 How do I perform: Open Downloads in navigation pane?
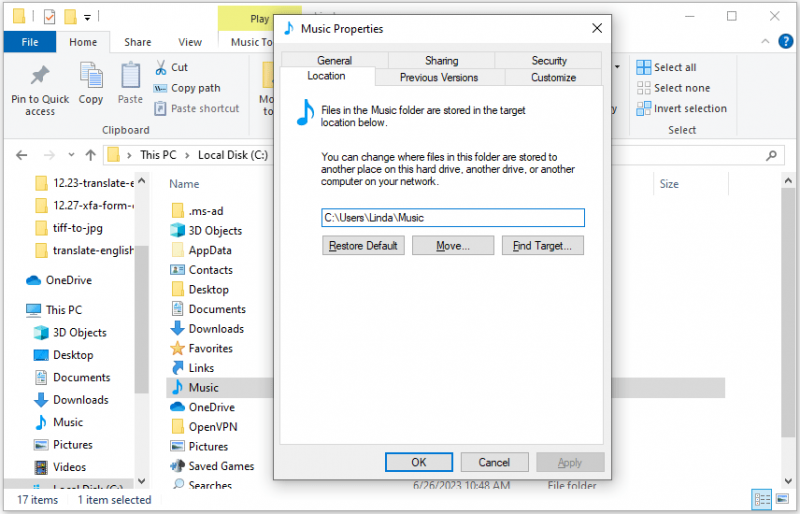pos(71,400)
